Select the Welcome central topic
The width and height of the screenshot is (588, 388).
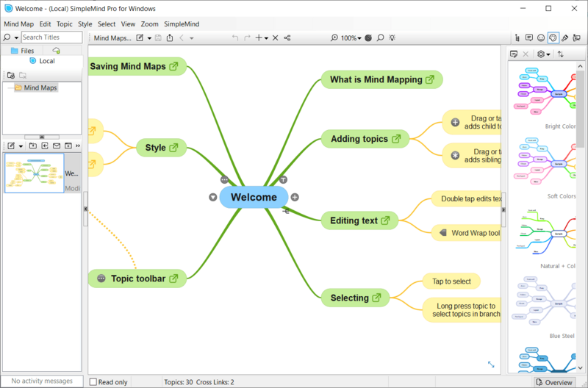pyautogui.click(x=254, y=197)
